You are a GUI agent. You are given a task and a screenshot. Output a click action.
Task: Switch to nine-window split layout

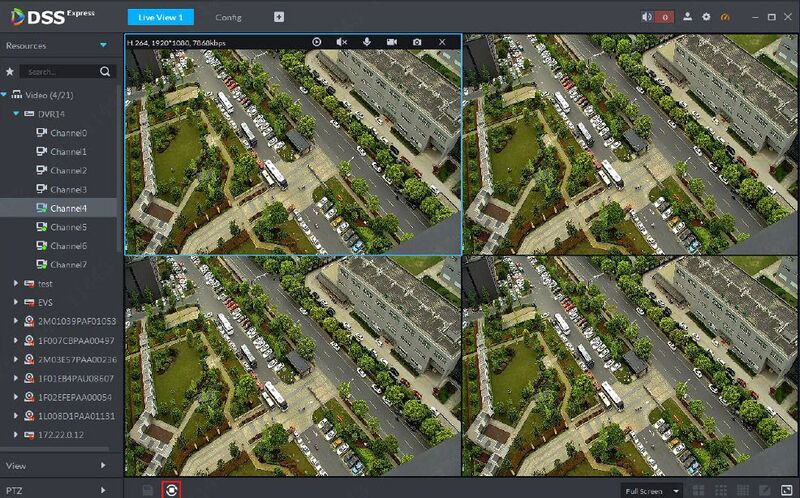[720, 490]
